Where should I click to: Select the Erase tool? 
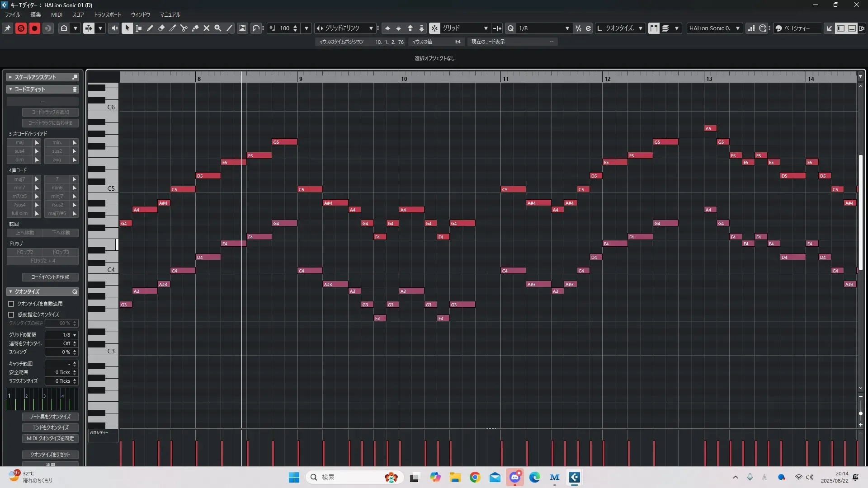coord(161,28)
